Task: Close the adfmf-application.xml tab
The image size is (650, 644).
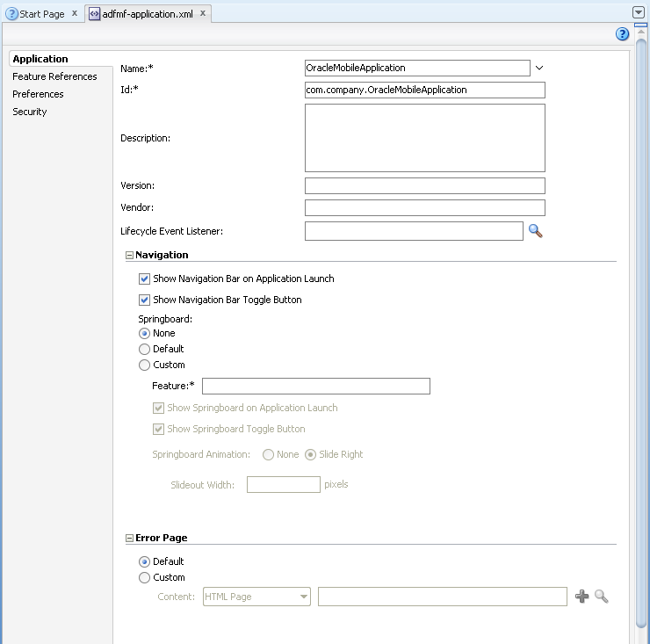Action: tap(203, 13)
